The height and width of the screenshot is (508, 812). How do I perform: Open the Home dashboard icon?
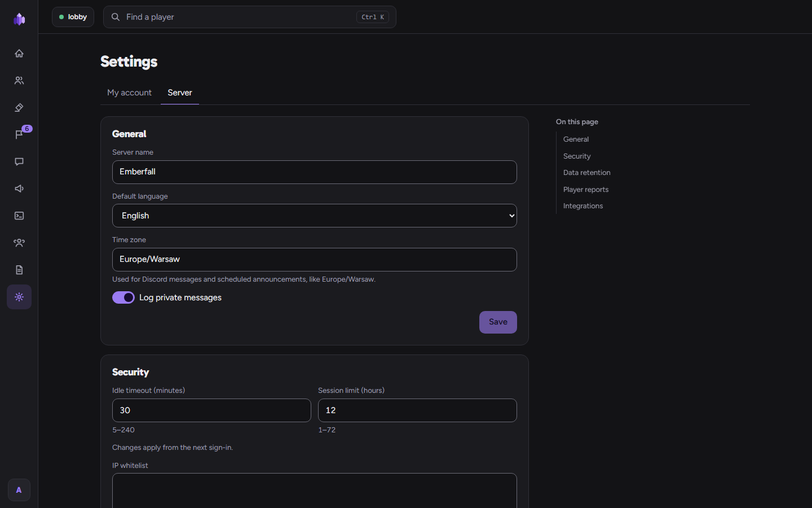(x=19, y=53)
